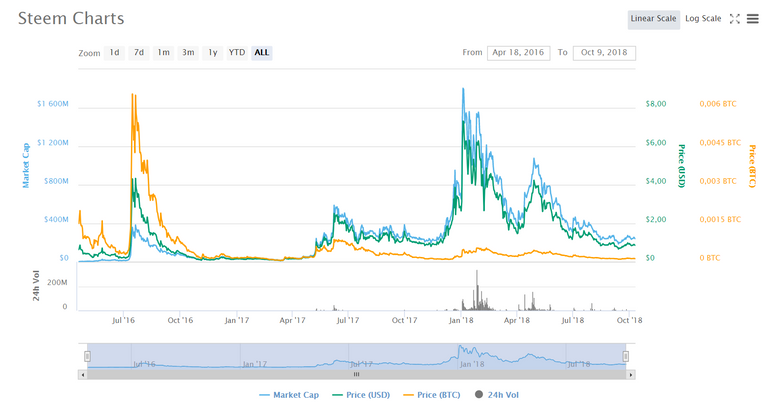The height and width of the screenshot is (408, 768).
Task: Click the To date field
Action: click(604, 53)
